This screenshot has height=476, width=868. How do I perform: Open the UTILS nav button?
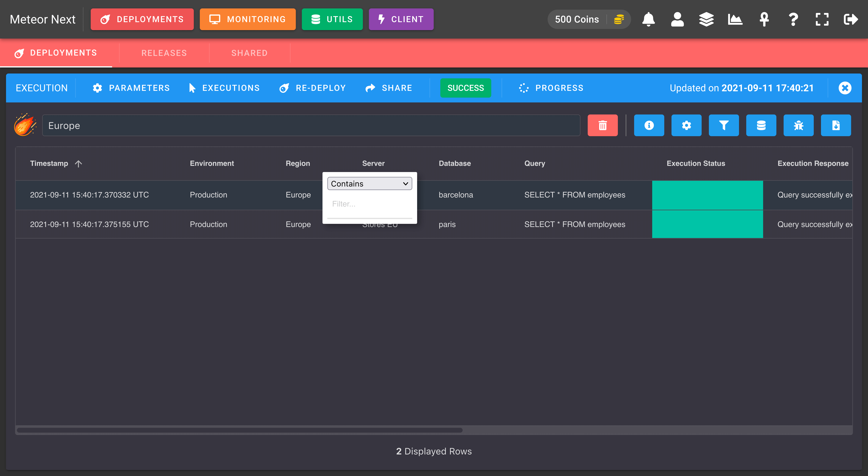[x=332, y=19]
